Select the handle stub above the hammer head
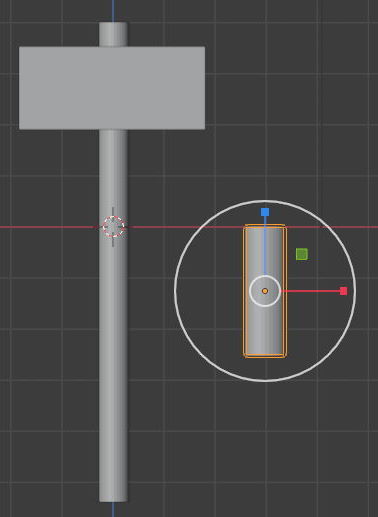The height and width of the screenshot is (517, 378). pos(113,34)
